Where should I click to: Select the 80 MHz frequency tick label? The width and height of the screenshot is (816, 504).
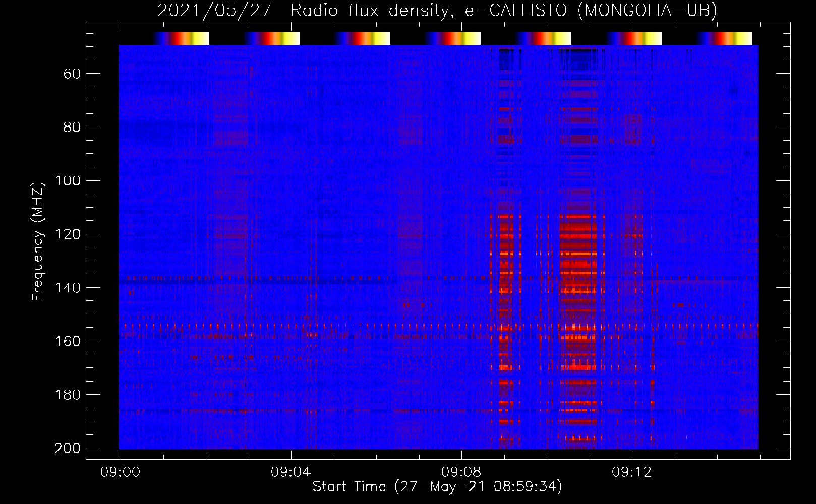pyautogui.click(x=72, y=127)
